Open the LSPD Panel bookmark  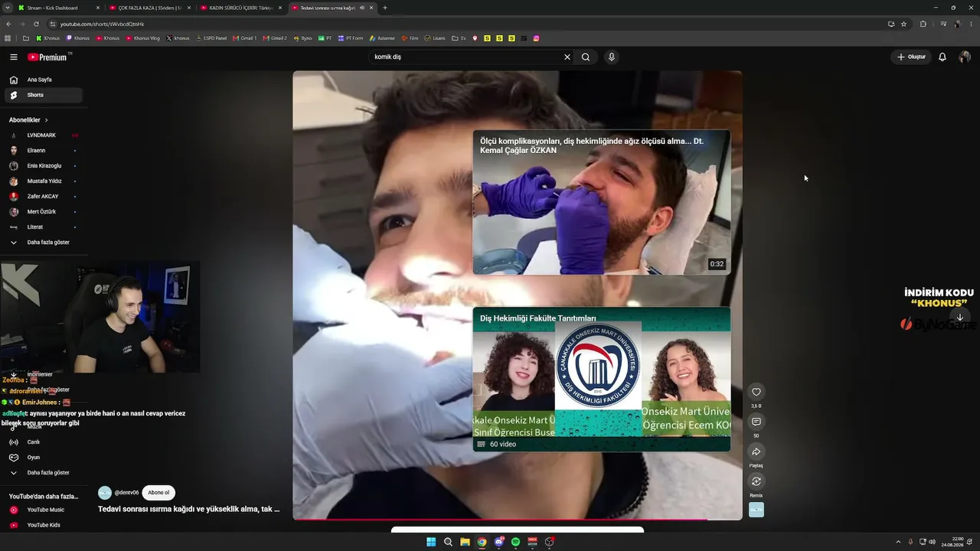point(211,38)
